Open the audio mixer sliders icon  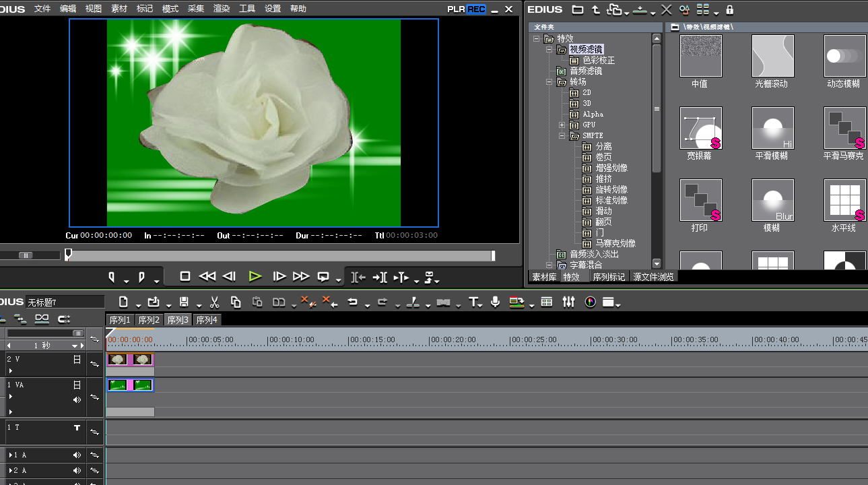pyautogui.click(x=569, y=302)
